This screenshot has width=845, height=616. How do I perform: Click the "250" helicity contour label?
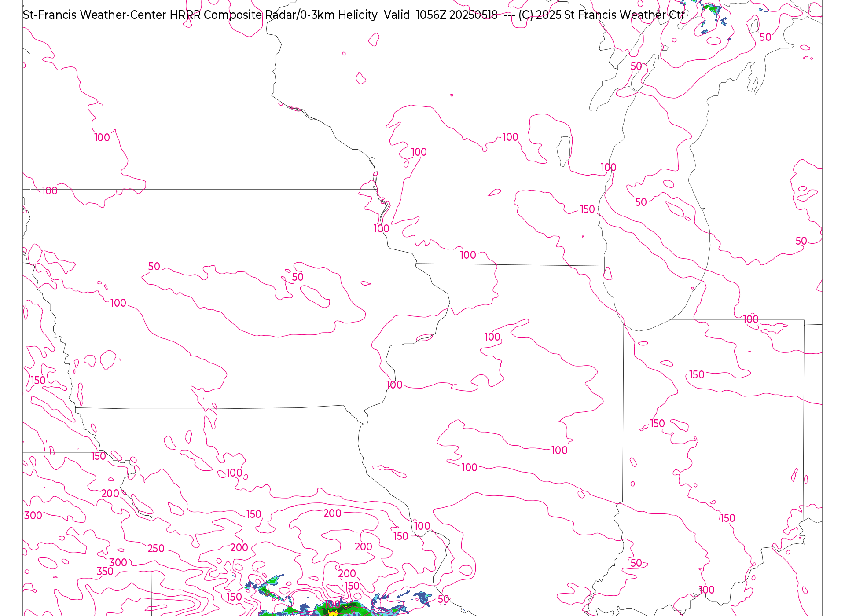point(156,549)
